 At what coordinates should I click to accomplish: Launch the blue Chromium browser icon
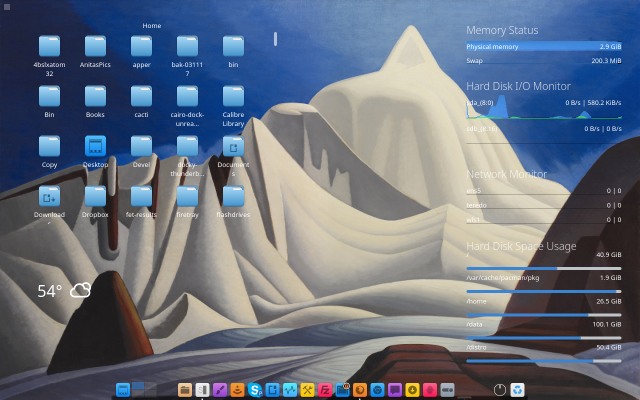coord(378,390)
